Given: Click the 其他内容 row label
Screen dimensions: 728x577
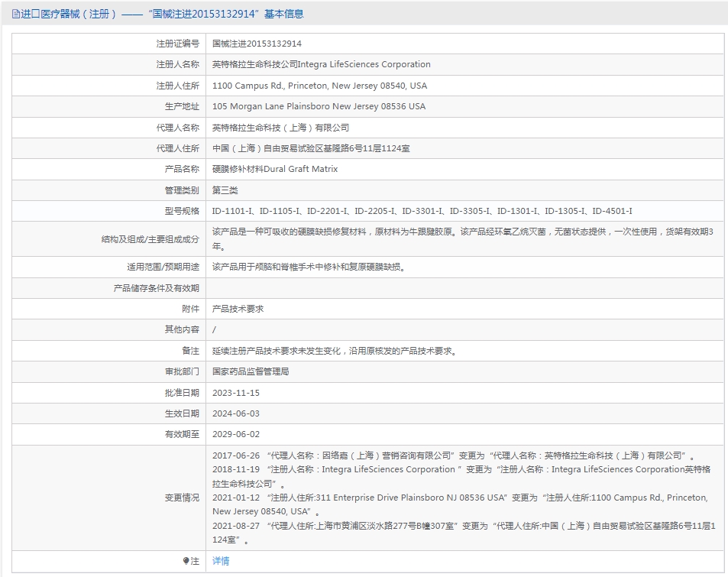Looking at the screenshot, I should coord(182,329).
